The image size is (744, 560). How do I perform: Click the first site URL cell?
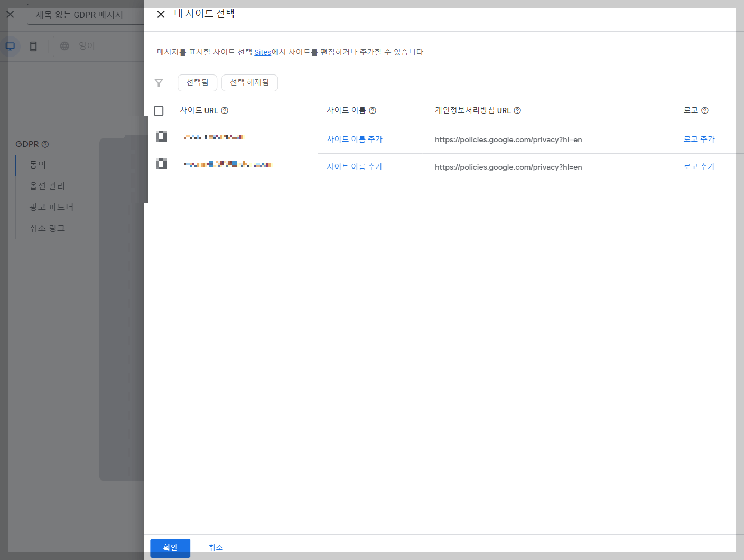click(x=213, y=137)
